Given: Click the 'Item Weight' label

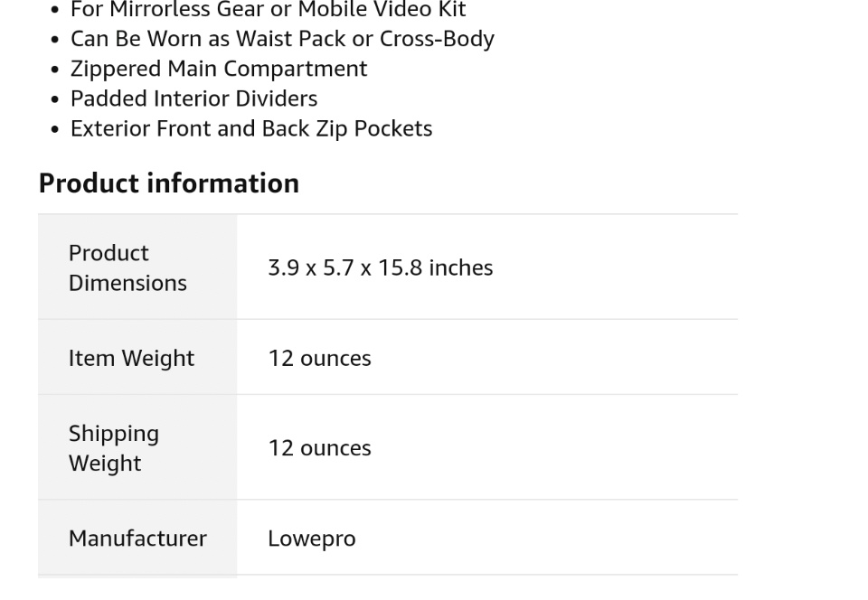Looking at the screenshot, I should pos(131,358).
